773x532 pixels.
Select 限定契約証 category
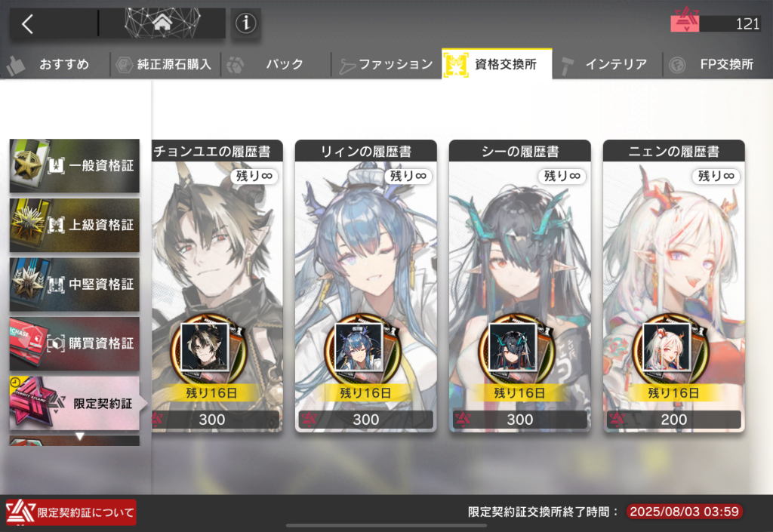point(76,404)
